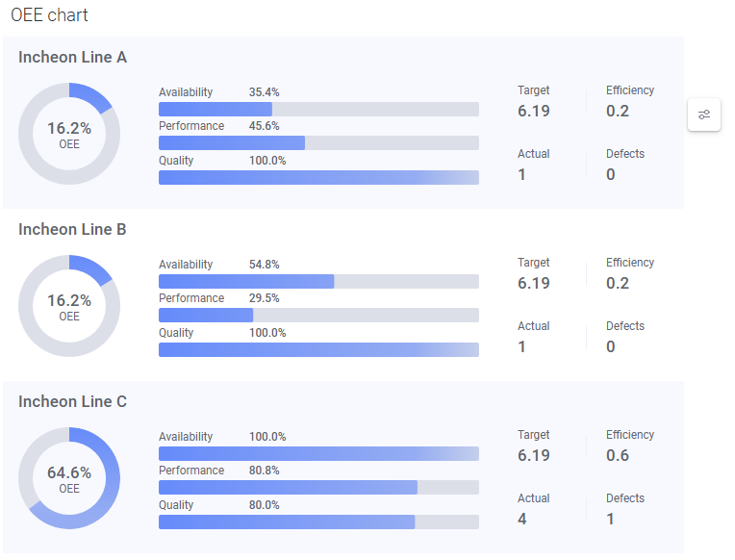Select the Incheon Line C title
Screen dimensions: 735x560
(x=72, y=402)
